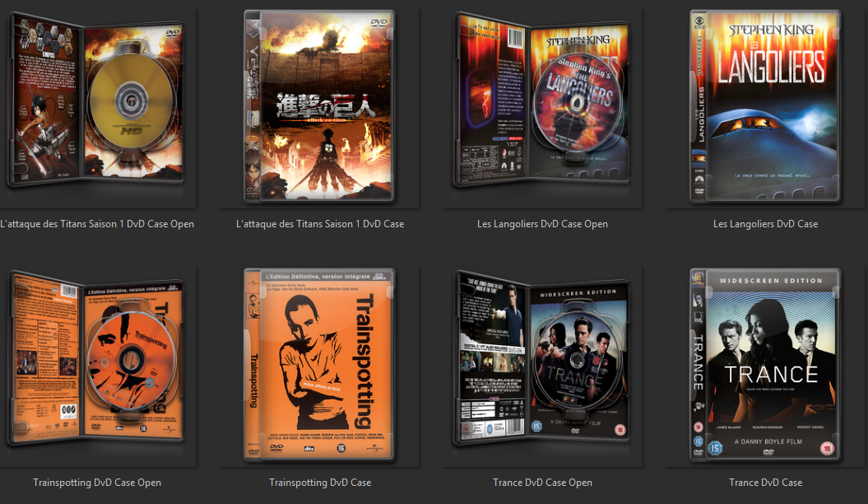Open the Trainspotting open case preview
The image size is (868, 504).
[98, 364]
